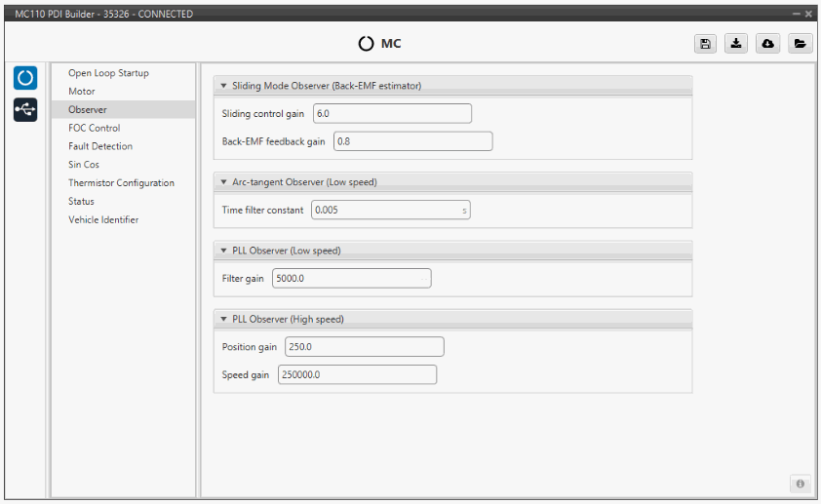Click the download-to-tray import icon
Screen dimensions: 821x504
click(x=736, y=44)
